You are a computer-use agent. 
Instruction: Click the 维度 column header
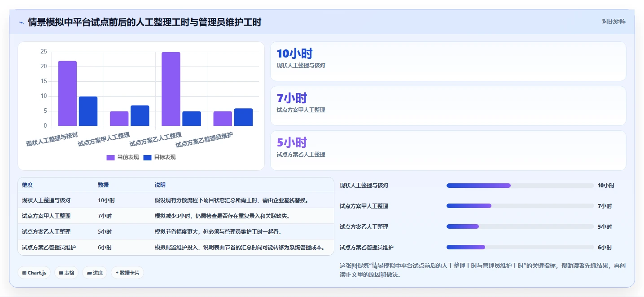(x=27, y=185)
